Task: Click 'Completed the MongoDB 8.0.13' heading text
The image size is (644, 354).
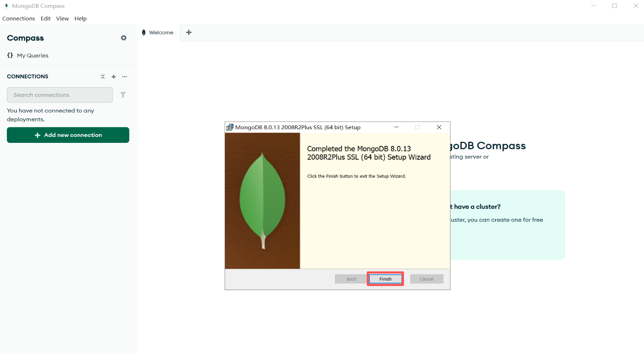Action: [369, 153]
